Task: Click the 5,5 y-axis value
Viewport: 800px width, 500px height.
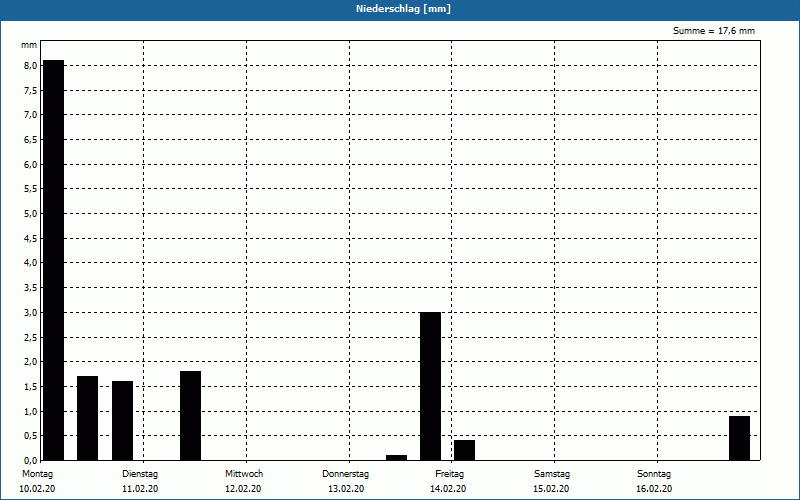Action: (30, 189)
